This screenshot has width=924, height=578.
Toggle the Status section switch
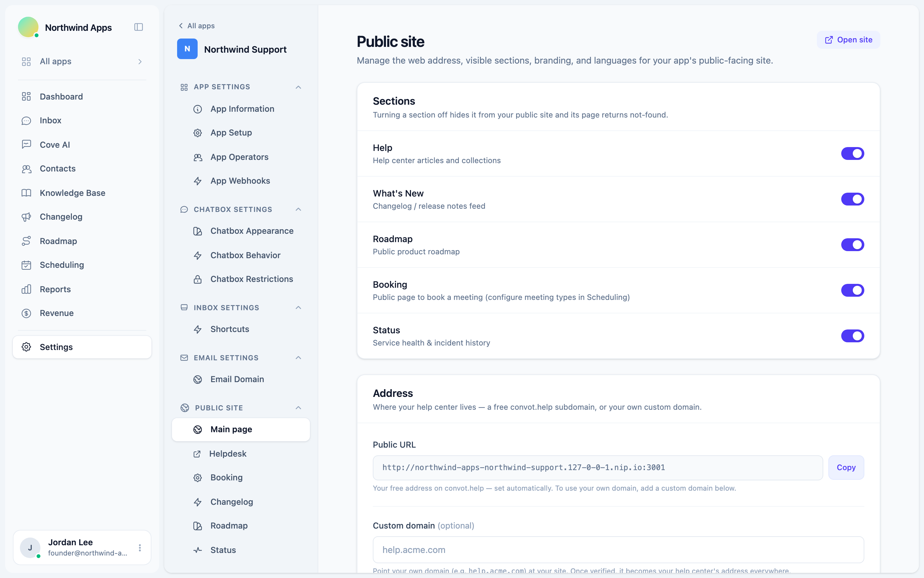(852, 336)
